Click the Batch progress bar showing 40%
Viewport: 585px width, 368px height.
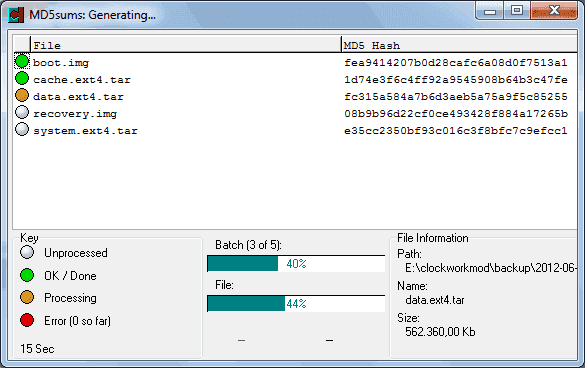(x=296, y=263)
